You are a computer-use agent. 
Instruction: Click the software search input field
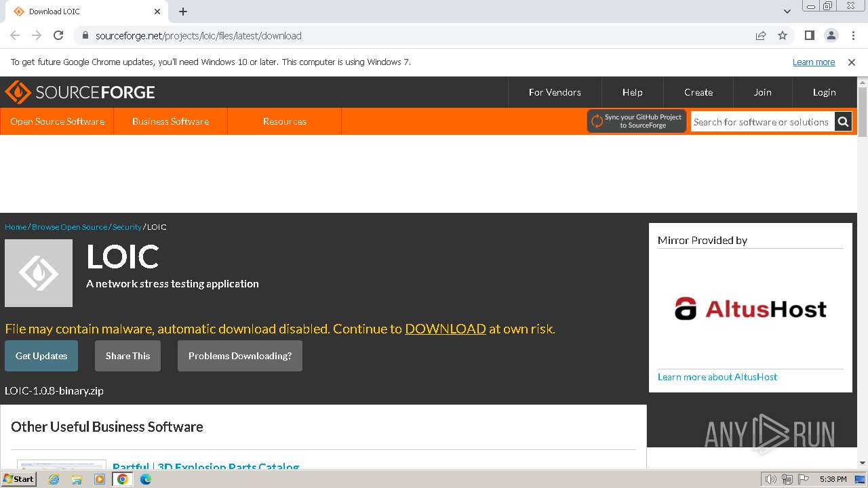pos(762,122)
